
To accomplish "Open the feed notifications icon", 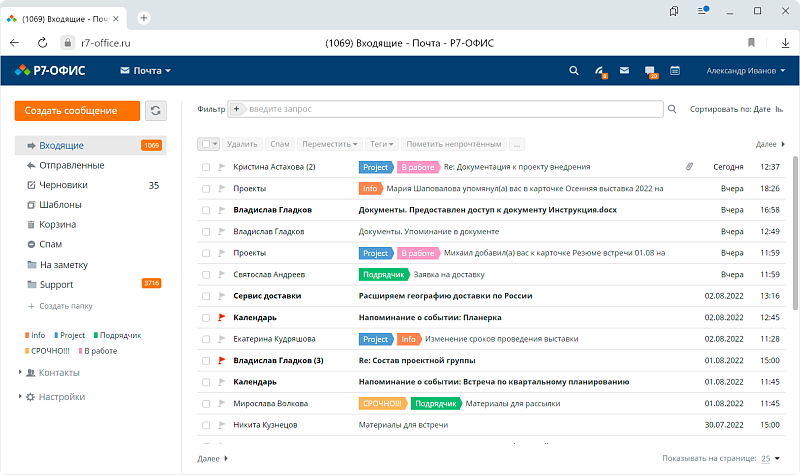I will (x=600, y=71).
